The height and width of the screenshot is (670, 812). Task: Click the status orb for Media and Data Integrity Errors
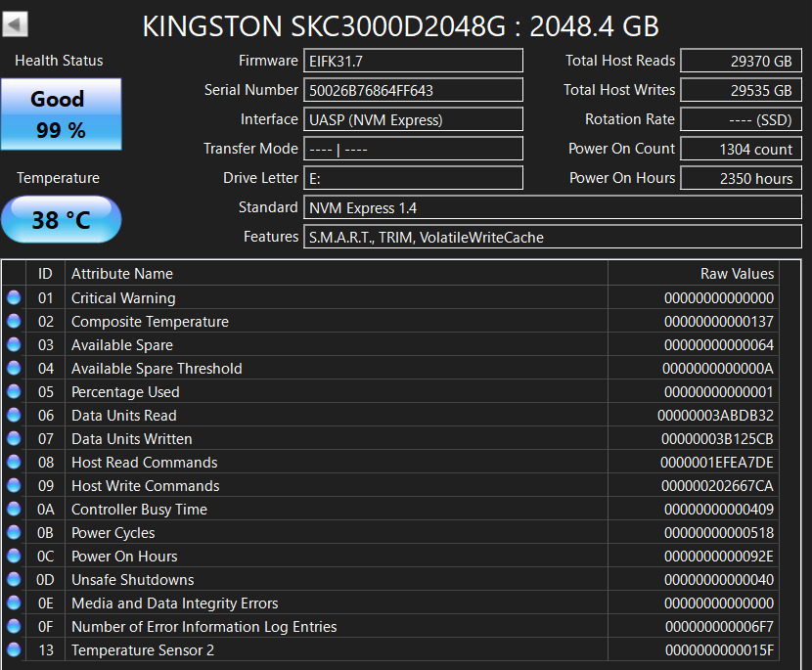click(x=14, y=603)
